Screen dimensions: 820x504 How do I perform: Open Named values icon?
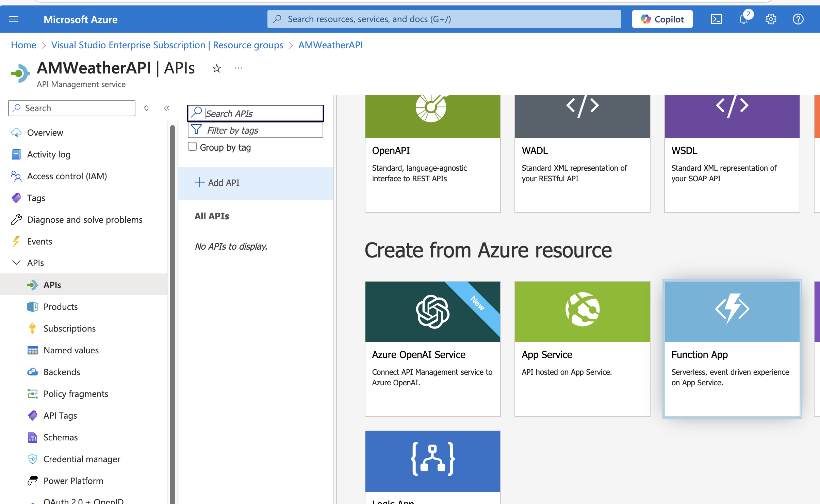click(x=32, y=350)
